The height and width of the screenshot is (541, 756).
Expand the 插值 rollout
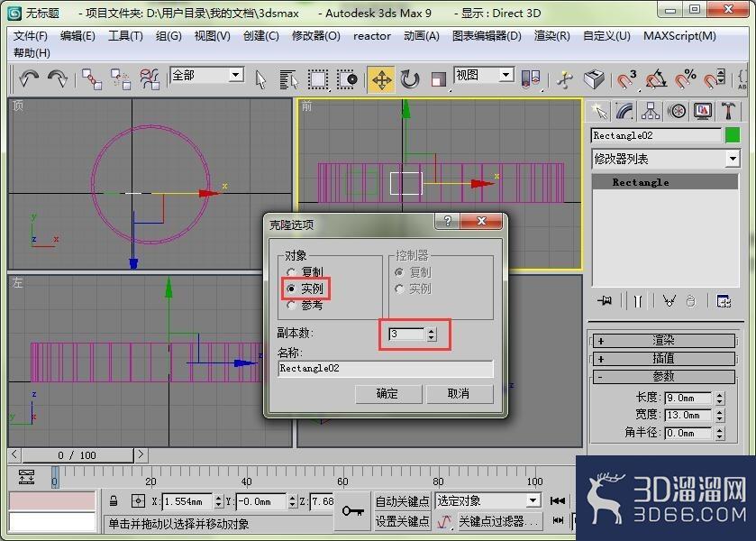click(663, 359)
